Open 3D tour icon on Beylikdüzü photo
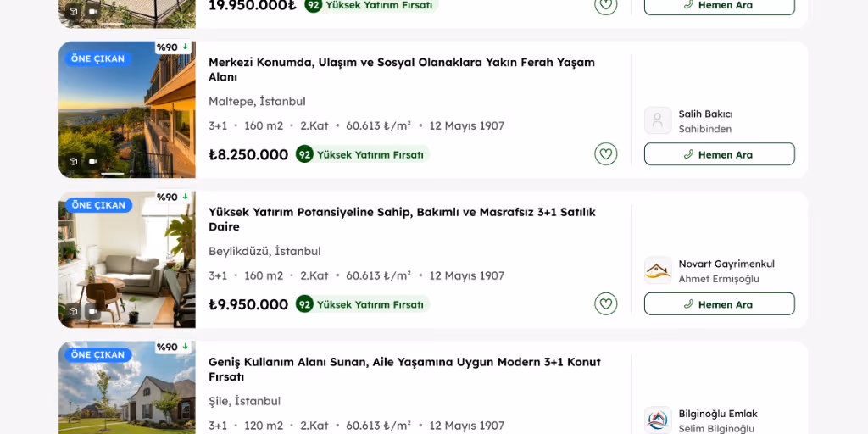The width and height of the screenshot is (868, 434). coord(73,311)
